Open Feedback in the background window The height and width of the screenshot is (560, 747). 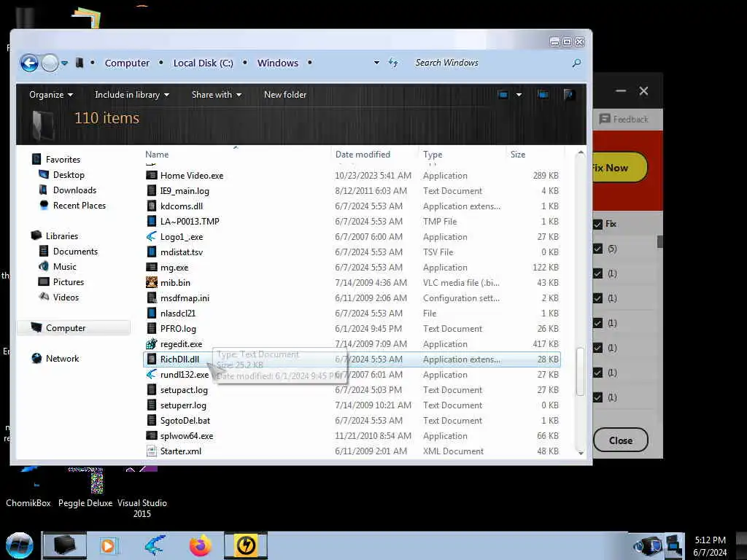[x=624, y=119]
